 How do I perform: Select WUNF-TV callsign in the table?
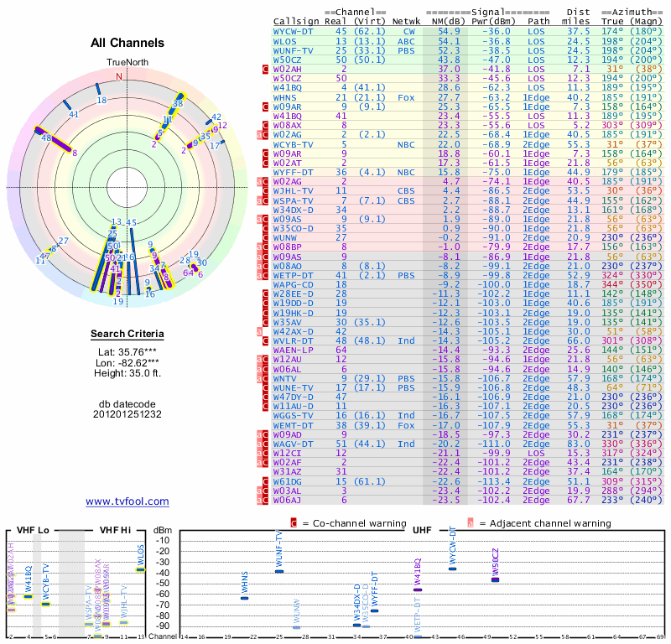click(293, 50)
